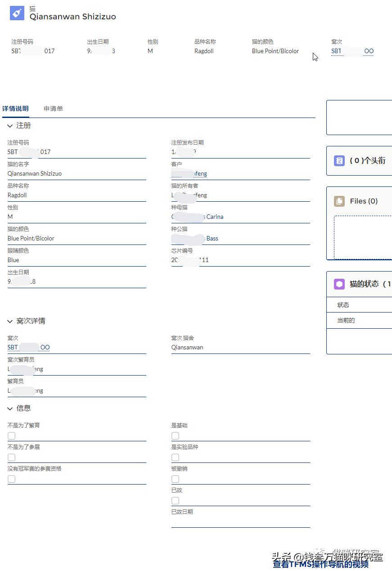Viewport: 392px width, 571px height.
Task: Collapse the 注册 section
Action: [10, 126]
